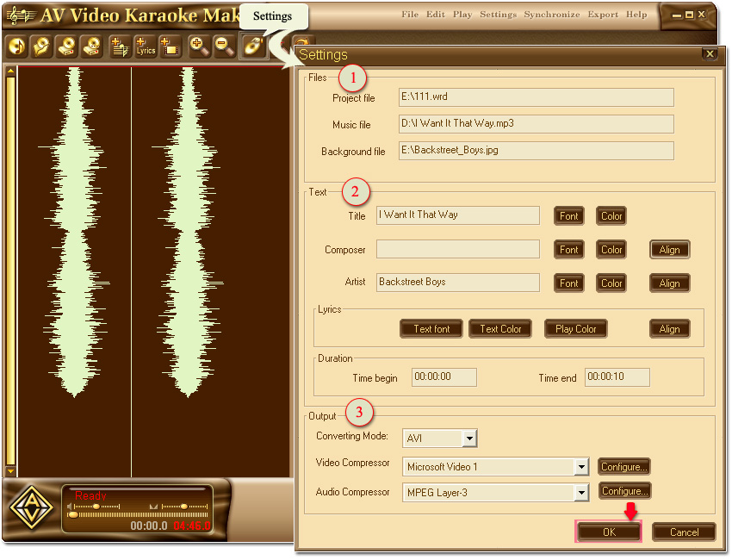Select the open project toolbar icon

pos(40,47)
